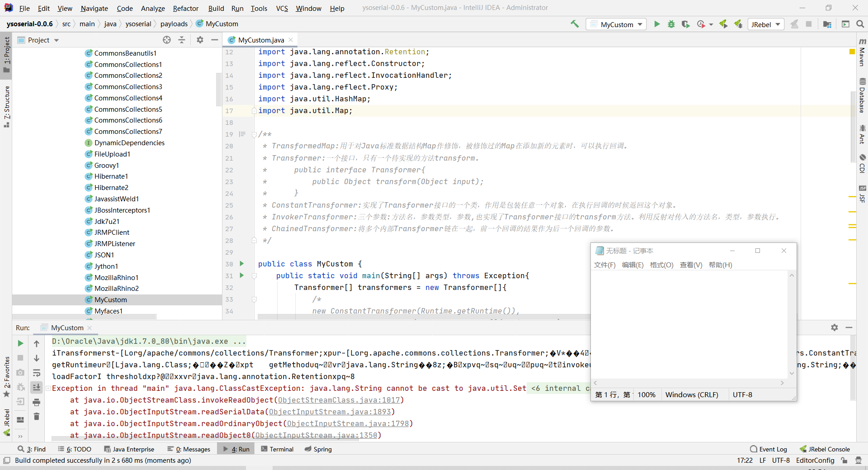Viewport: 868px width, 470px height.
Task: Locate current file in Project tree
Action: pos(167,40)
